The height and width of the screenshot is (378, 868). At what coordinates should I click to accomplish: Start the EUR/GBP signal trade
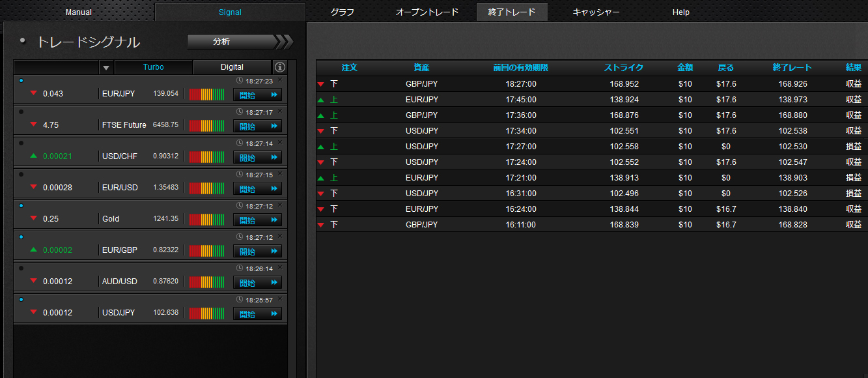[x=258, y=251]
